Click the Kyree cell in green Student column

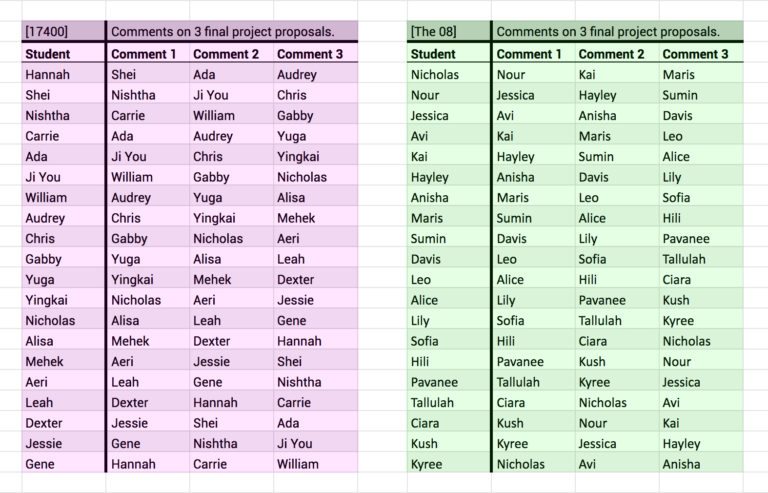tap(449, 464)
